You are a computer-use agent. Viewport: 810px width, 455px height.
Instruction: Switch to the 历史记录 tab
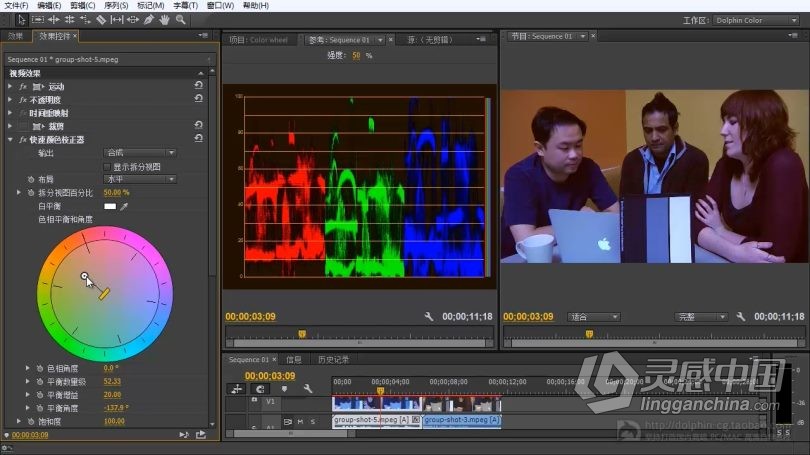[x=333, y=359]
